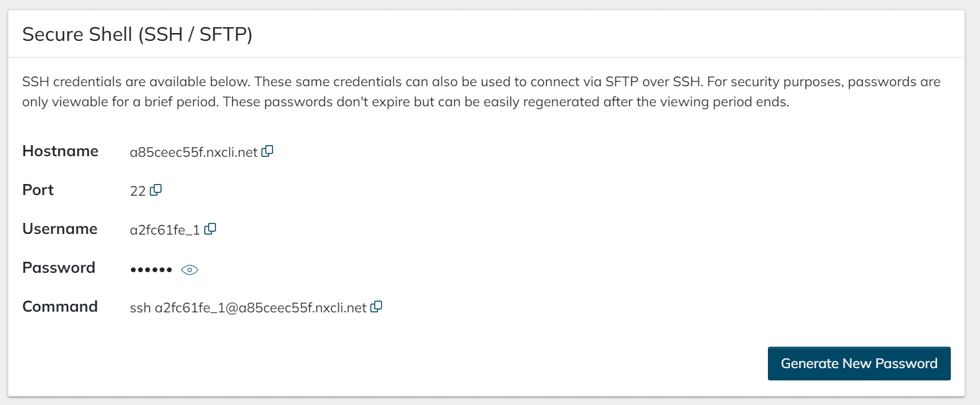Click the SSH credentials description paragraph
This screenshot has height=405, width=980.
click(481, 91)
